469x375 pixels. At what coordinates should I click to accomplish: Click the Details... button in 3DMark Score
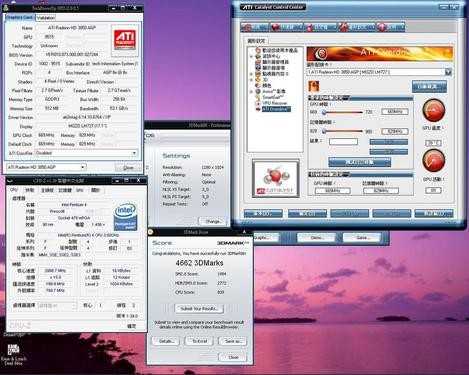click(x=166, y=341)
